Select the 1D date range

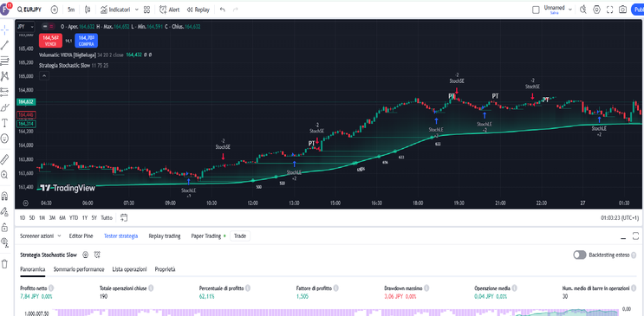click(23, 218)
